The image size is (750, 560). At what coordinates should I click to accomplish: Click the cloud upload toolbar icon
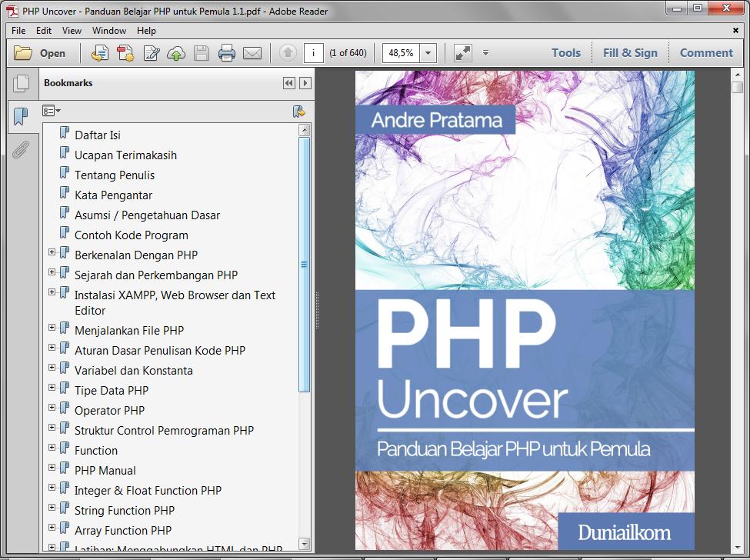(x=176, y=53)
